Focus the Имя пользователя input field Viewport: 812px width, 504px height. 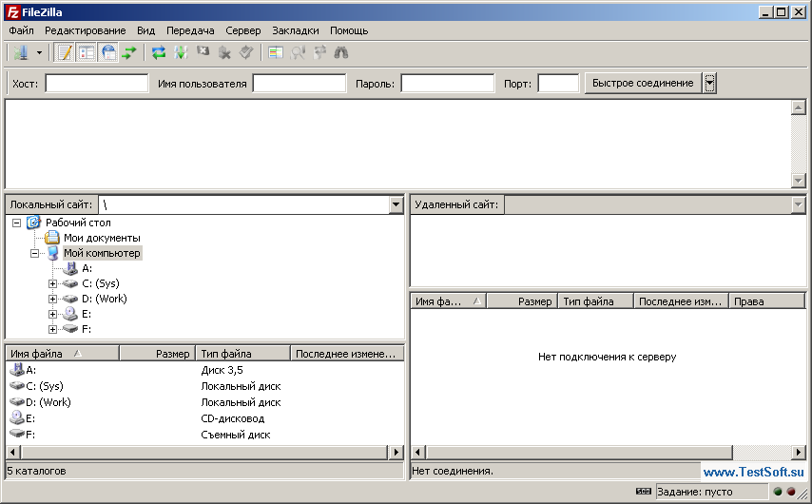[x=300, y=84]
